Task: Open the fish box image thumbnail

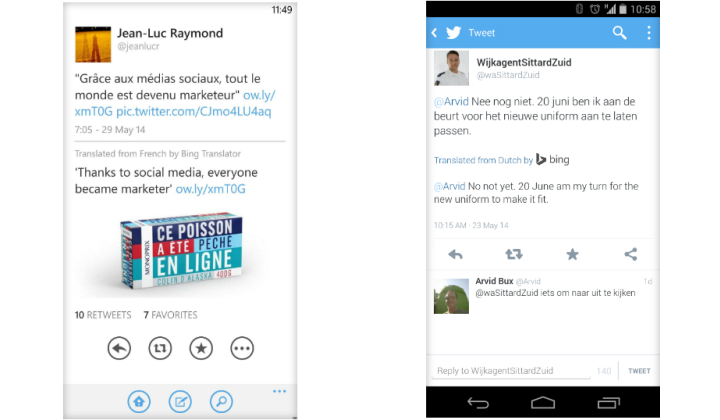Action: (x=181, y=251)
